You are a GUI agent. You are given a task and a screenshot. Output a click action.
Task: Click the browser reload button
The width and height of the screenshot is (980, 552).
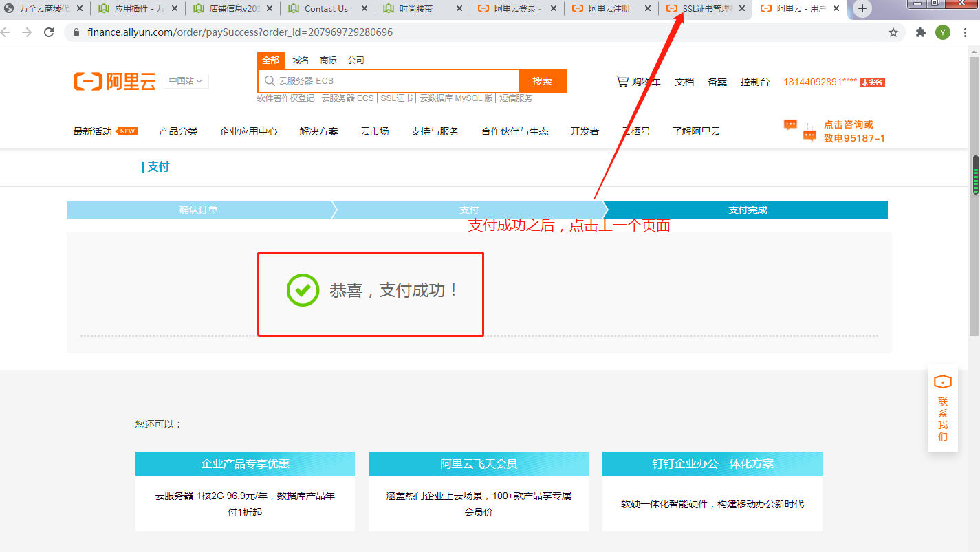tap(49, 32)
